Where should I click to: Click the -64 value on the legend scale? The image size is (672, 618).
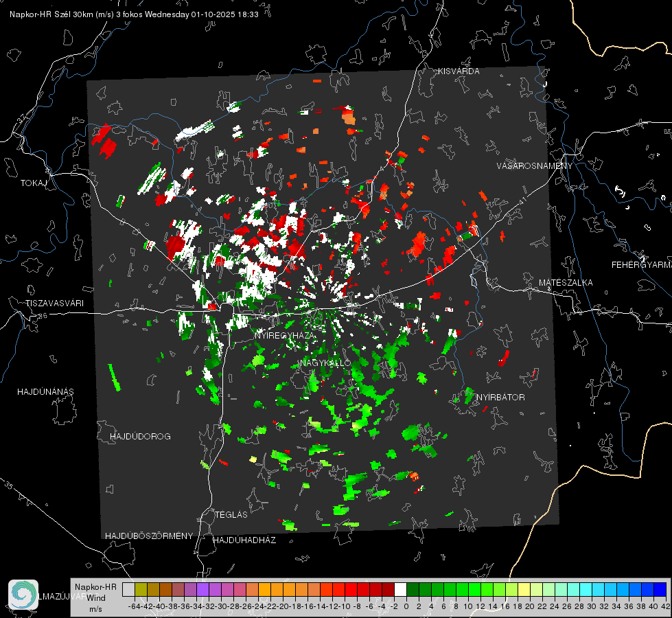click(x=135, y=606)
